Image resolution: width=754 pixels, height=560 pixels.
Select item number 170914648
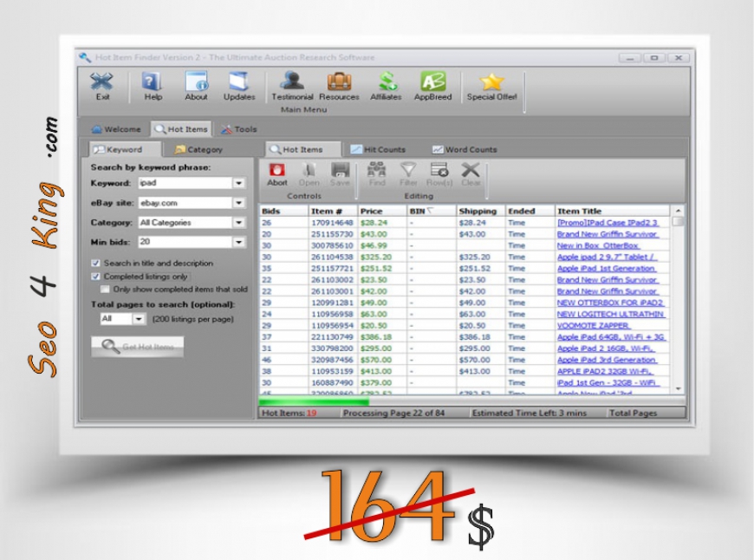332,223
